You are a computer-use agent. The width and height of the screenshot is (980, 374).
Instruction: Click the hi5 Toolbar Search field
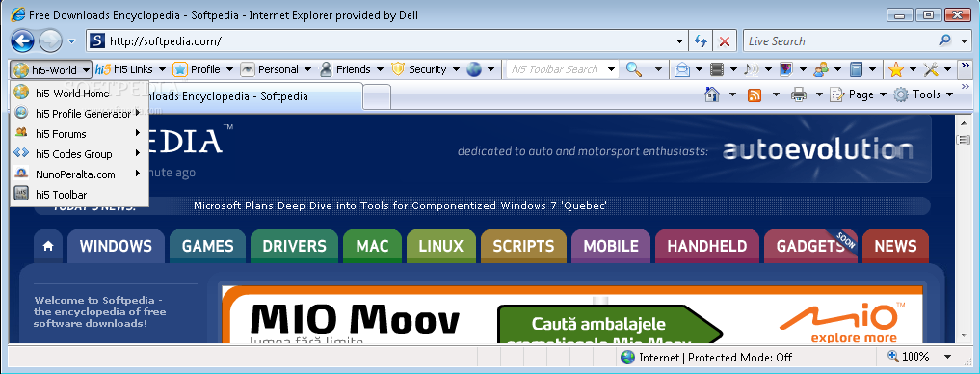click(555, 69)
